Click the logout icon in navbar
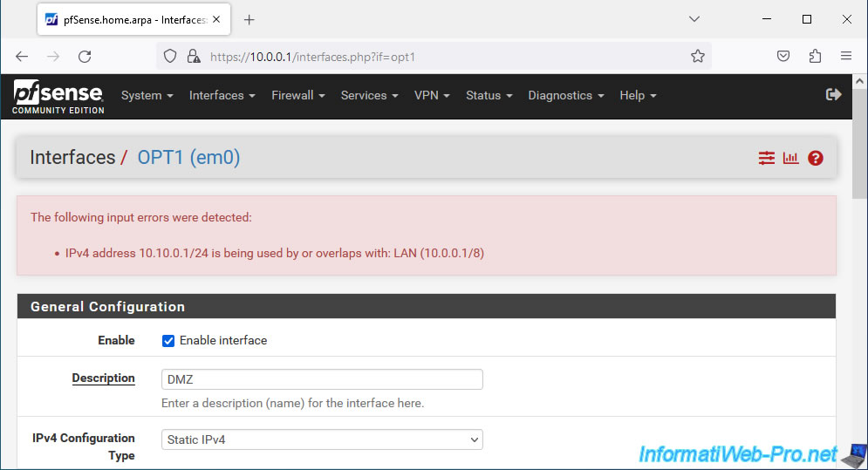The width and height of the screenshot is (868, 470). [833, 95]
